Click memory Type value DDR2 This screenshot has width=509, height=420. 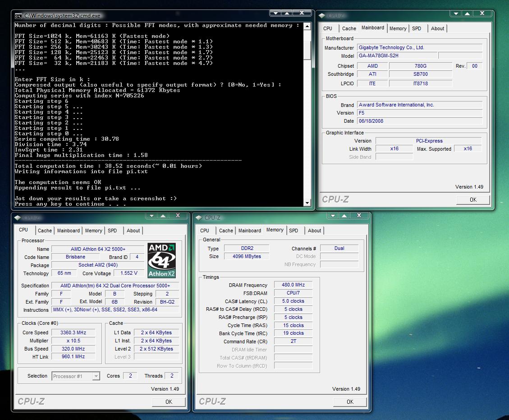click(247, 248)
